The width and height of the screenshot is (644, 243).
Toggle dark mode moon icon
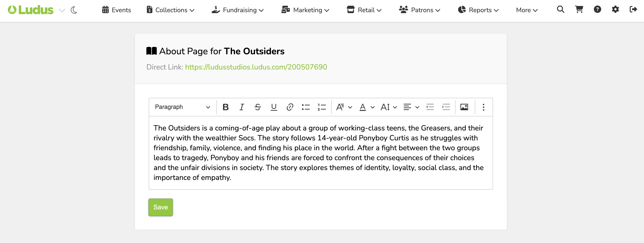tap(74, 10)
